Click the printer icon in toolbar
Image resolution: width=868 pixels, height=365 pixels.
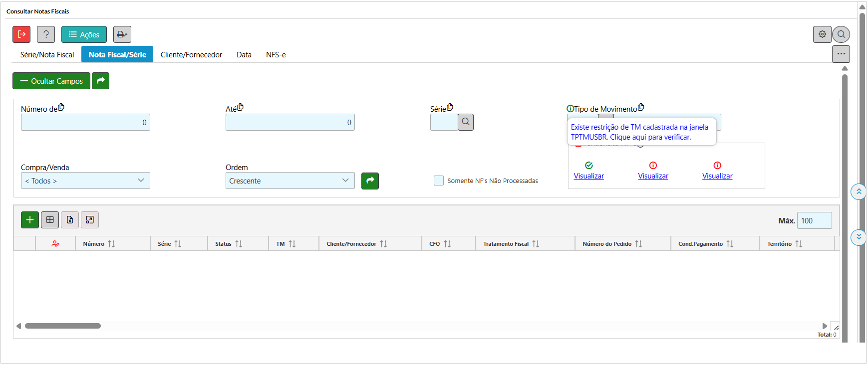pos(122,34)
